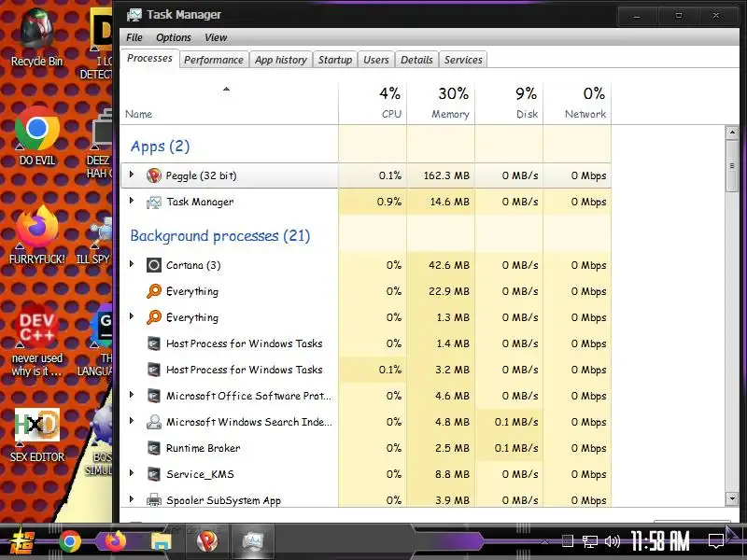Switch to the Users tab

pos(376,60)
